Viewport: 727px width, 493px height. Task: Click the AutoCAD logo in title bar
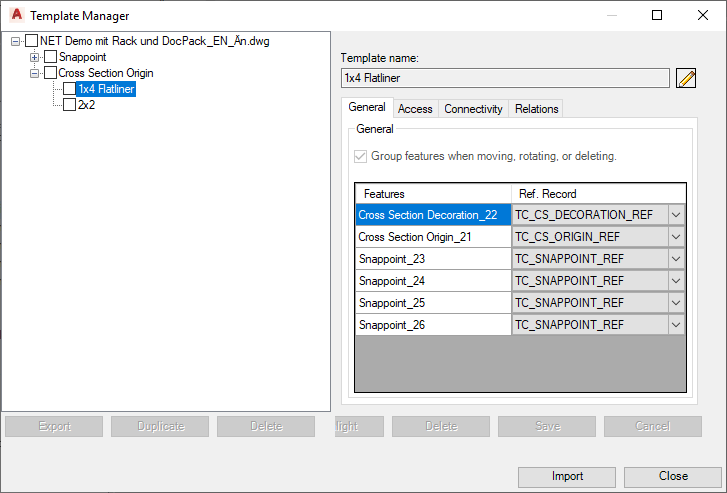[x=14, y=15]
